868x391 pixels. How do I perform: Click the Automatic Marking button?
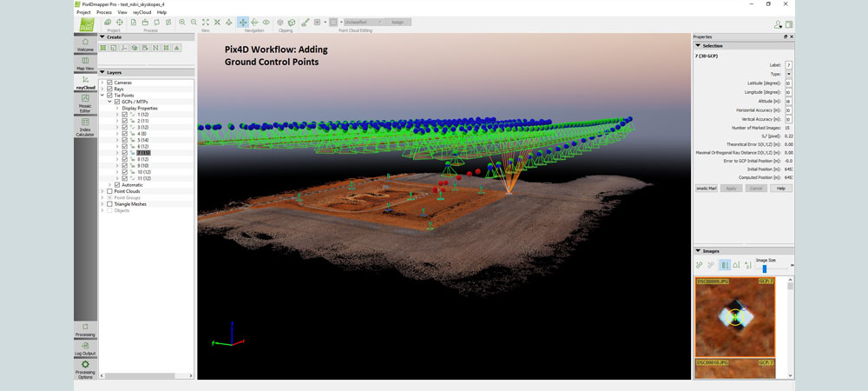(707, 189)
